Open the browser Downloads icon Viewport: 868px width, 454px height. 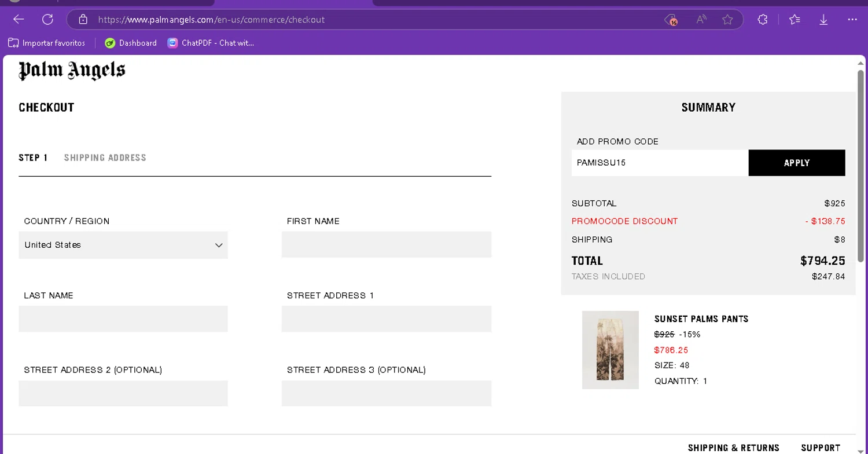click(823, 20)
